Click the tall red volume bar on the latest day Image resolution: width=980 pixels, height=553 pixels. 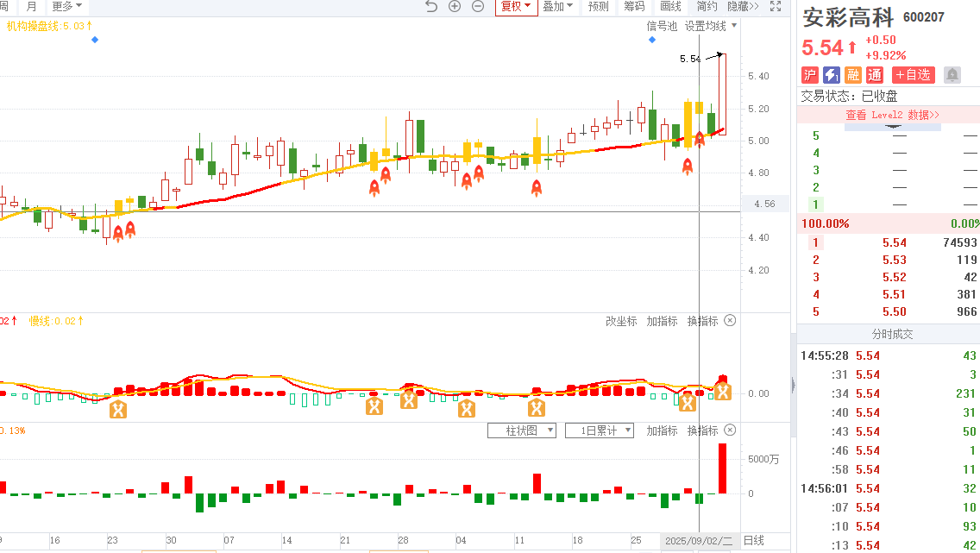coord(723,468)
